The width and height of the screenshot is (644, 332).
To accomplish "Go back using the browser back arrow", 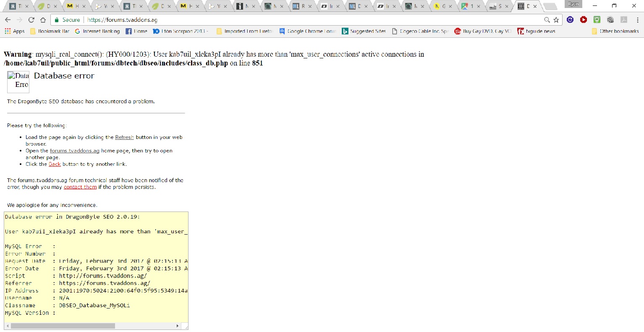I will (x=8, y=20).
